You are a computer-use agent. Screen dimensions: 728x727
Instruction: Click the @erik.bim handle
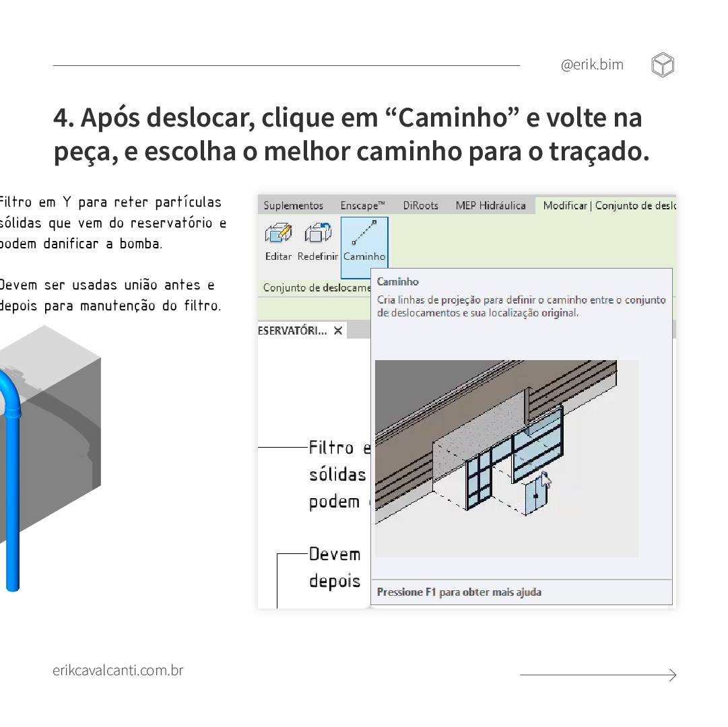click(x=592, y=65)
